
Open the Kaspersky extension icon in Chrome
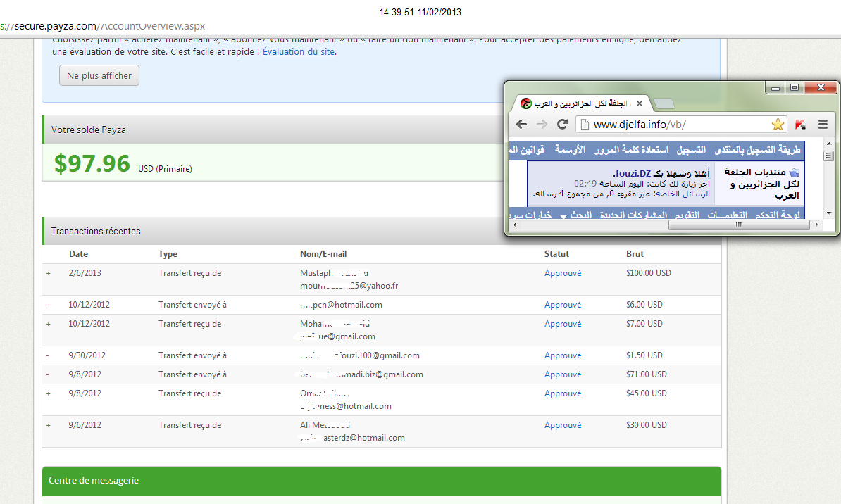pyautogui.click(x=800, y=125)
